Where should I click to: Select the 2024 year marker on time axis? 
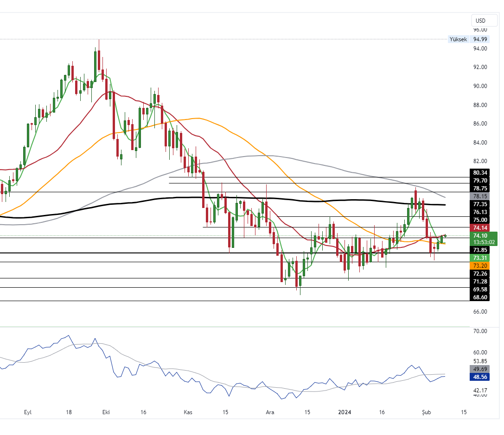[345, 412]
